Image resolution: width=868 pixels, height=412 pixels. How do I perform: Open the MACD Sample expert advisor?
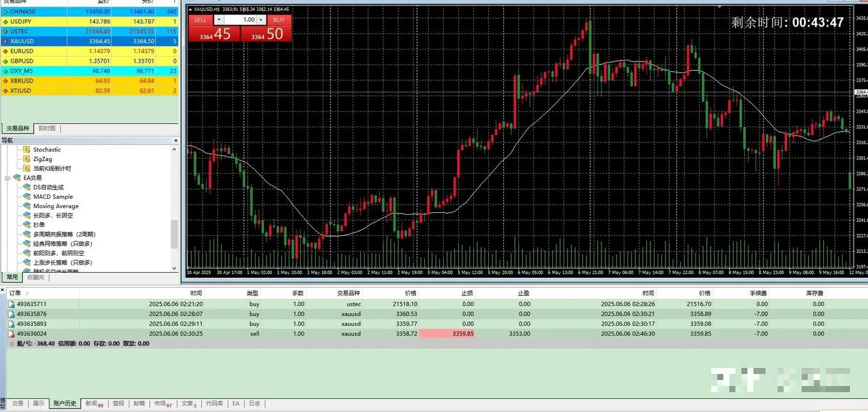52,197
